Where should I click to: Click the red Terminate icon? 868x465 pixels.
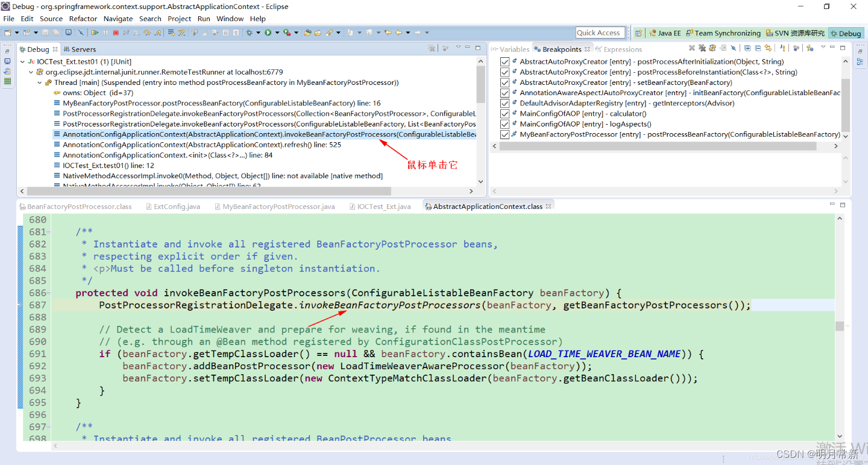[x=116, y=33]
